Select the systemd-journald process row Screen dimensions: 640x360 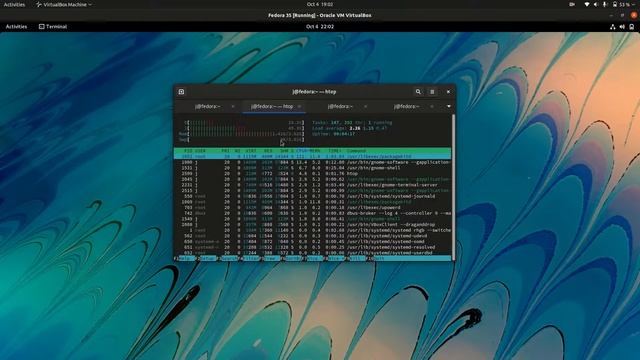[313, 196]
